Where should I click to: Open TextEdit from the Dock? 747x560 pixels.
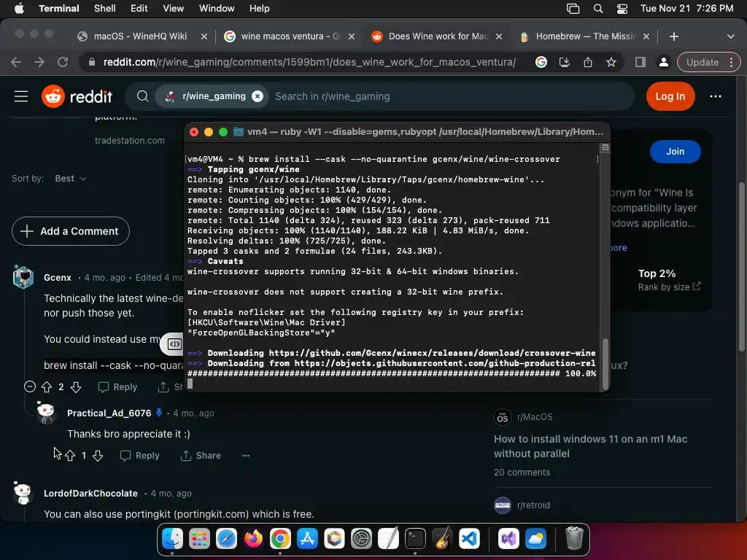pyautogui.click(x=388, y=539)
